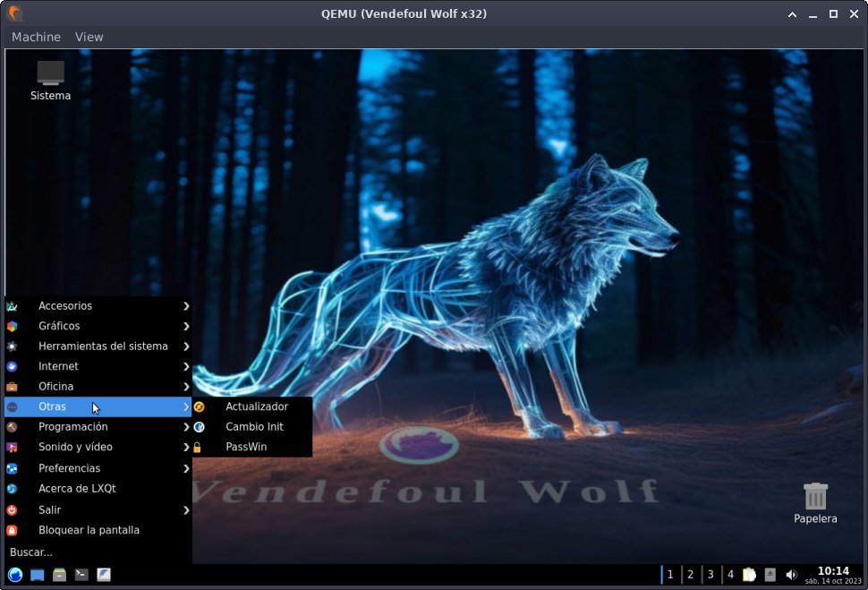Screen dimensions: 868x590
Task: Click the Sonido y vídeo icon
Action: [x=13, y=447]
